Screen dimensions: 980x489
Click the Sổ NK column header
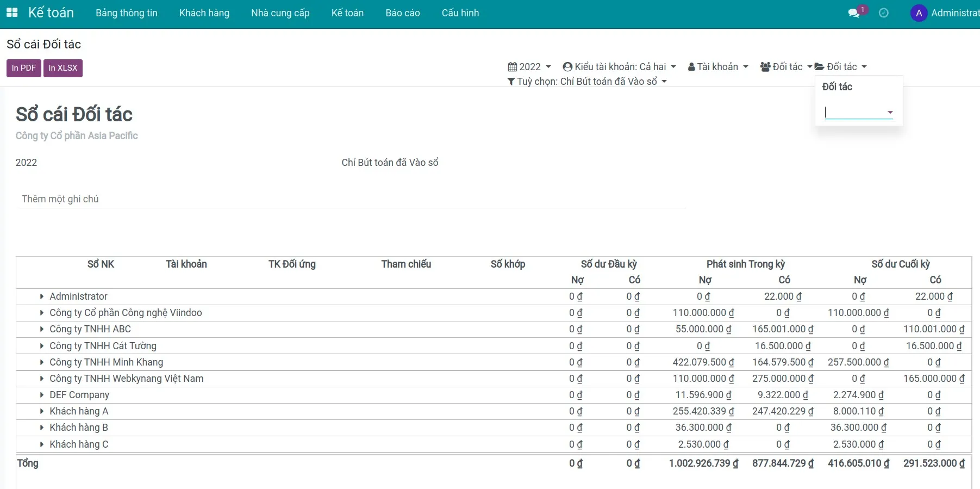click(101, 264)
